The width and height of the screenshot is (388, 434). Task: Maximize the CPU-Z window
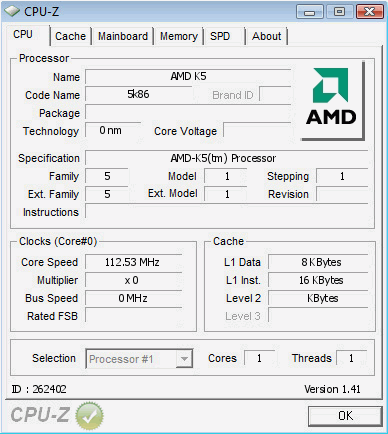tap(339, 12)
